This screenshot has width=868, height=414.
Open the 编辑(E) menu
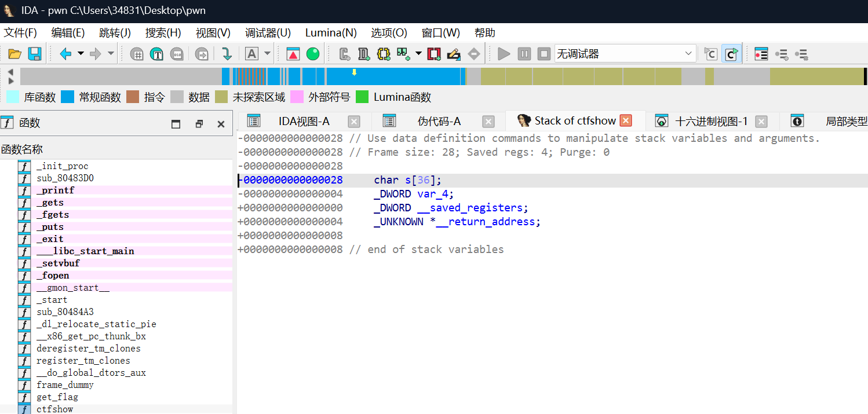pyautogui.click(x=68, y=33)
